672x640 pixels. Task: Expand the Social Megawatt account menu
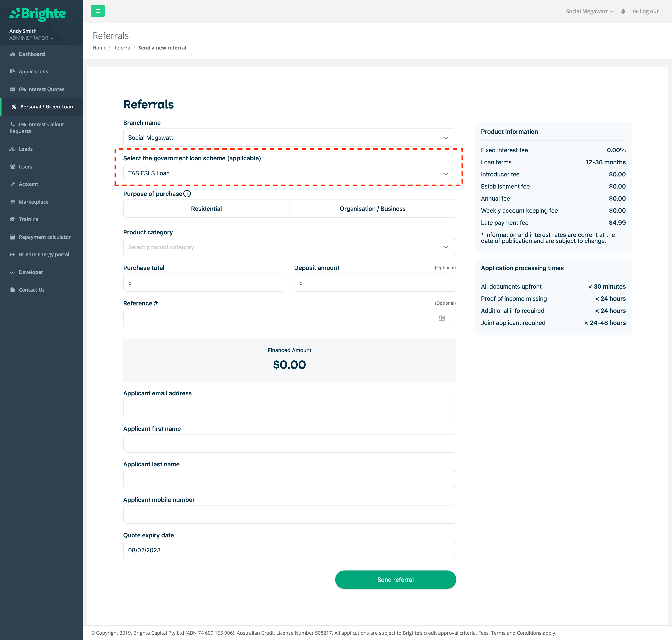(589, 11)
